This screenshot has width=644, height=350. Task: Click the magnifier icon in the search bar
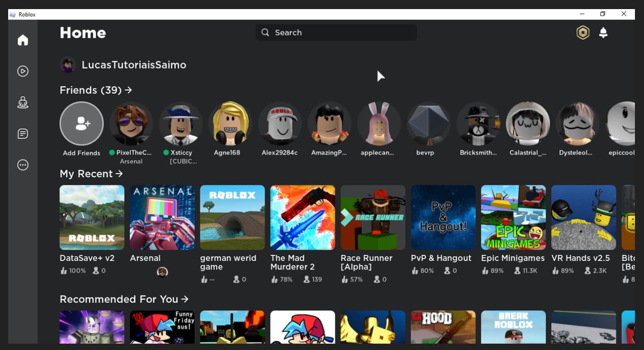pos(265,32)
